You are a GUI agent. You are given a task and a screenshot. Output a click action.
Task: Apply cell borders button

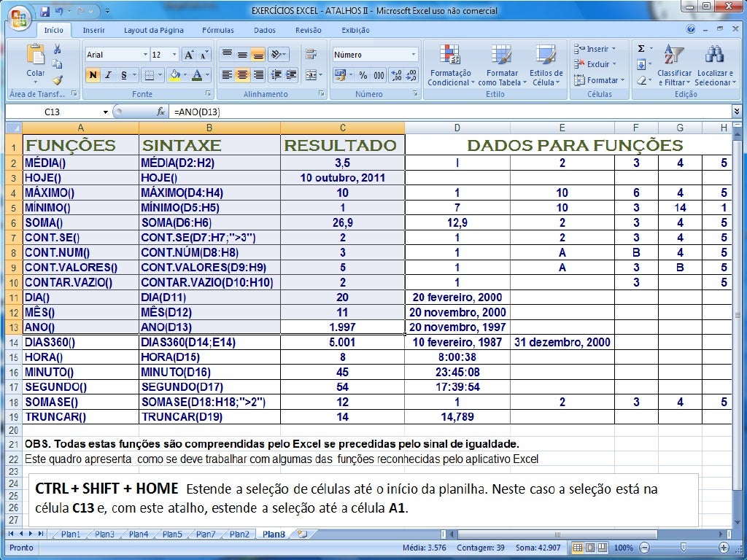149,75
